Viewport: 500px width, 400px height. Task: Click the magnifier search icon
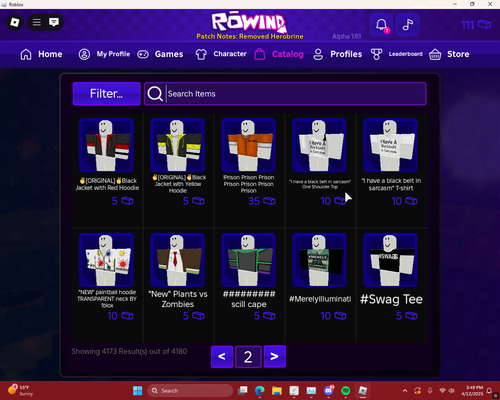click(155, 94)
